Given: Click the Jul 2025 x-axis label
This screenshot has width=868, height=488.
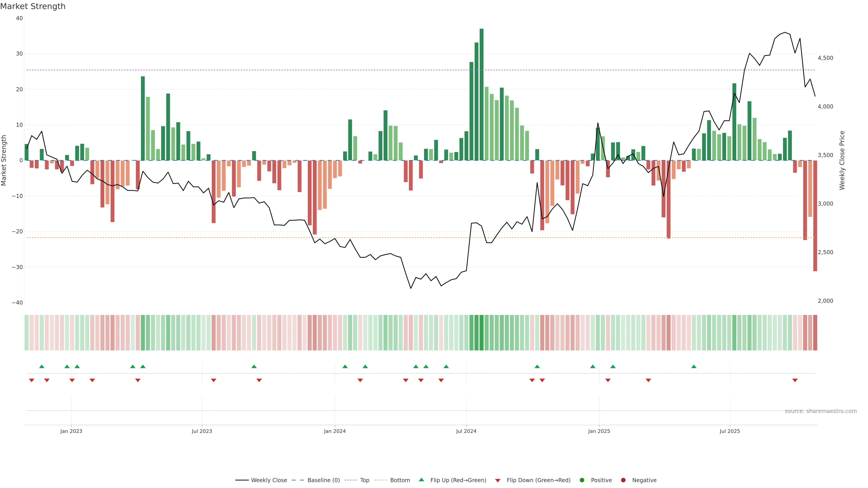Looking at the screenshot, I should (729, 431).
